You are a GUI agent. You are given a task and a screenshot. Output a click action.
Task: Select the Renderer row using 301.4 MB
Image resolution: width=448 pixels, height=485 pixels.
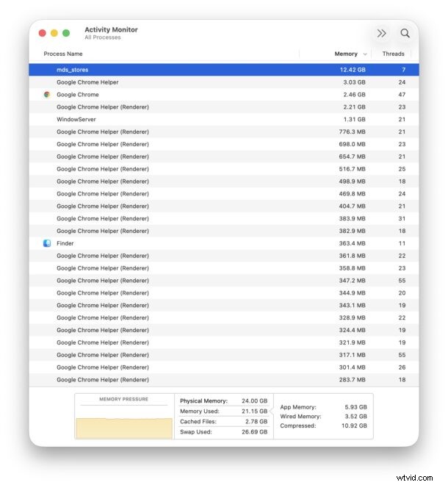pyautogui.click(x=224, y=367)
